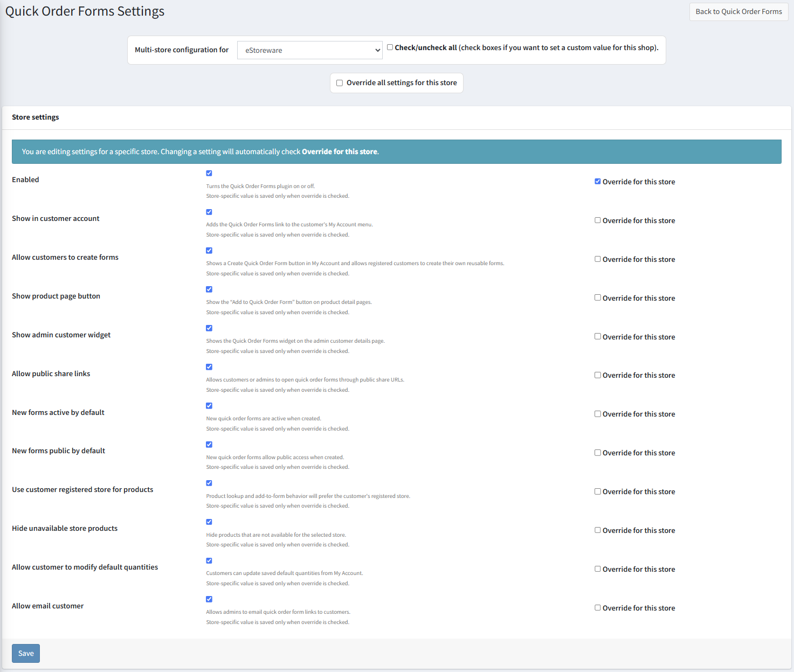Toggle Allow public share links checkbox
The image size is (794, 672).
click(x=209, y=367)
